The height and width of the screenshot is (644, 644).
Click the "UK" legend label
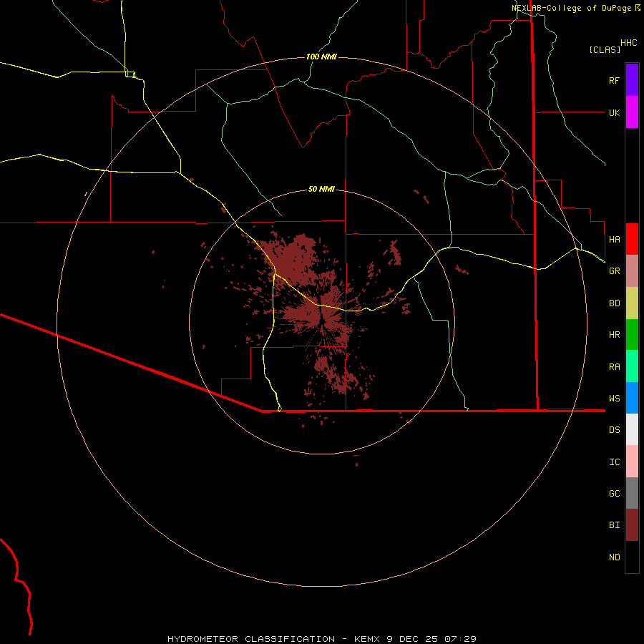614,112
